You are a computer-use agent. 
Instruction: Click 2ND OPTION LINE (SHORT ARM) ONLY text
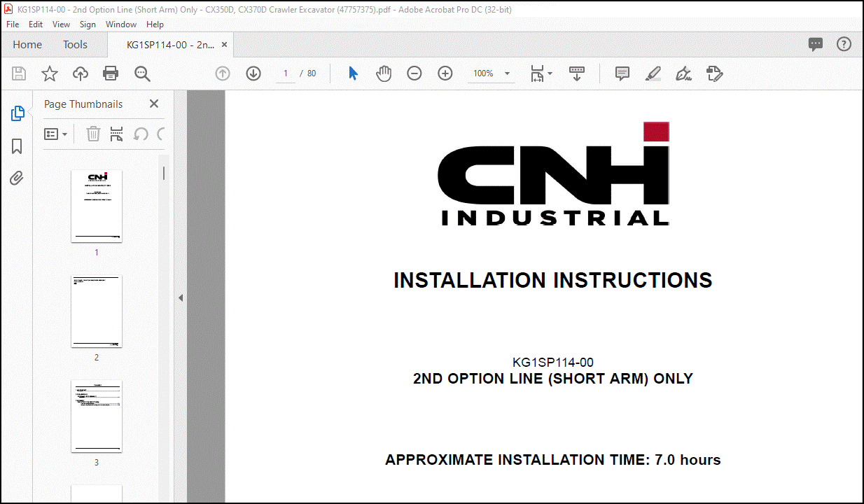pos(553,379)
